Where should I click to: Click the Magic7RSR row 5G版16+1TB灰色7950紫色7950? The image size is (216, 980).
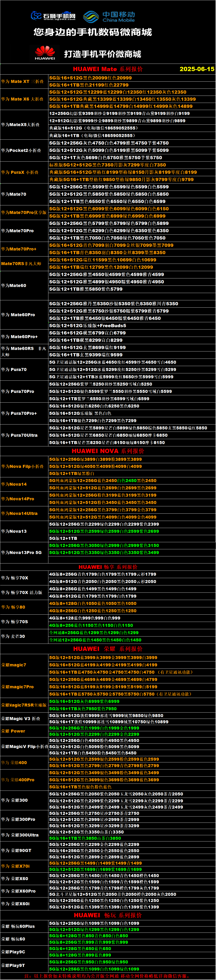(83, 709)
